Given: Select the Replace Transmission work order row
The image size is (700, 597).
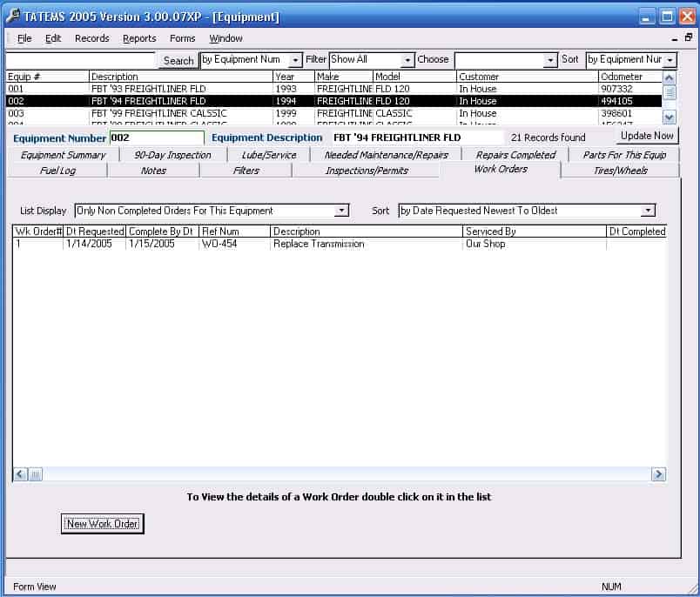Looking at the screenshot, I should [340, 244].
